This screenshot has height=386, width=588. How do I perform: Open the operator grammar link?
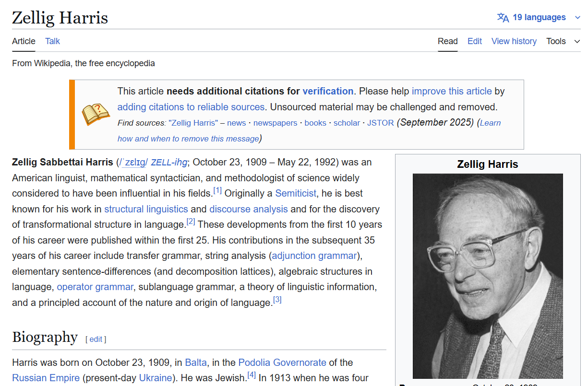(95, 287)
